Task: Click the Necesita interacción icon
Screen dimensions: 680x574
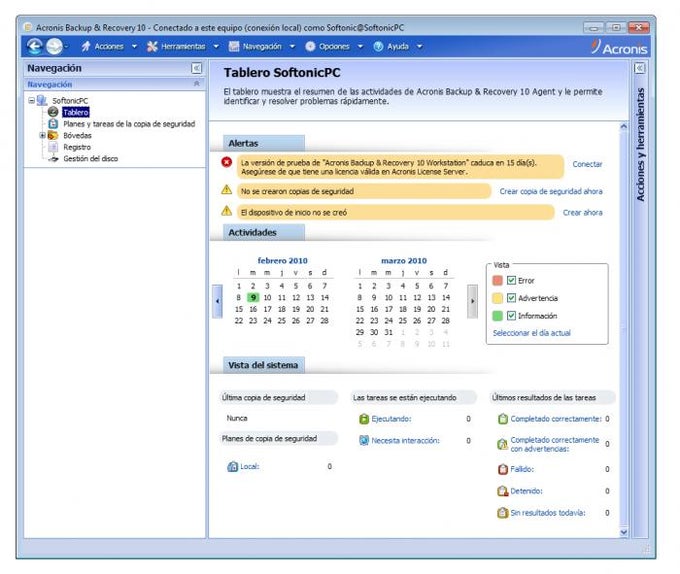Action: (x=363, y=440)
